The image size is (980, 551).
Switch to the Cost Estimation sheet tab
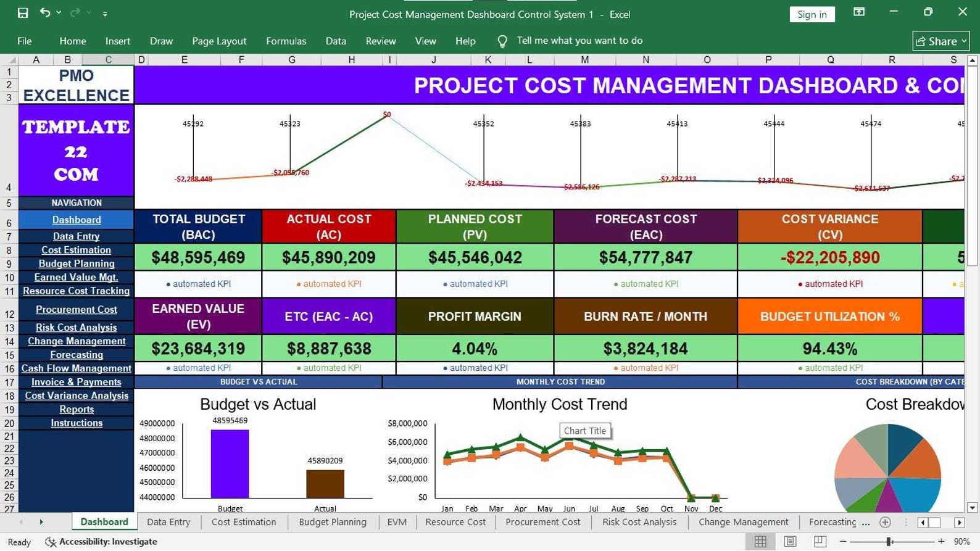(x=244, y=522)
